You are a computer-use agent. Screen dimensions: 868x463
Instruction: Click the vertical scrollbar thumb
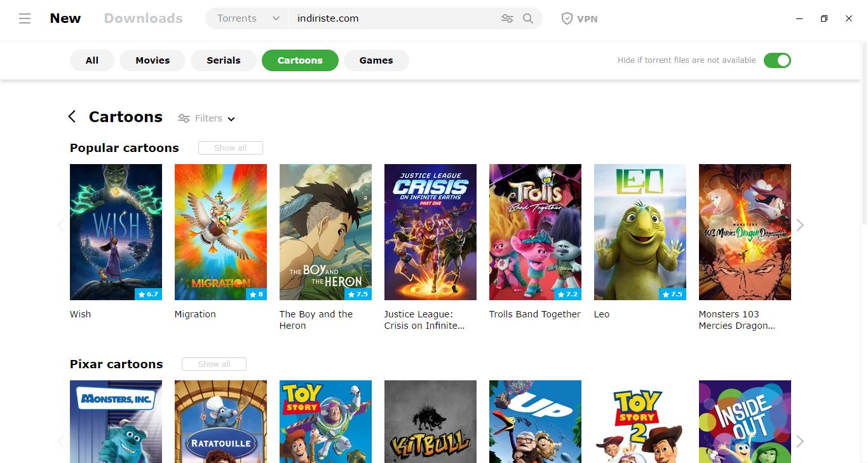click(864, 134)
